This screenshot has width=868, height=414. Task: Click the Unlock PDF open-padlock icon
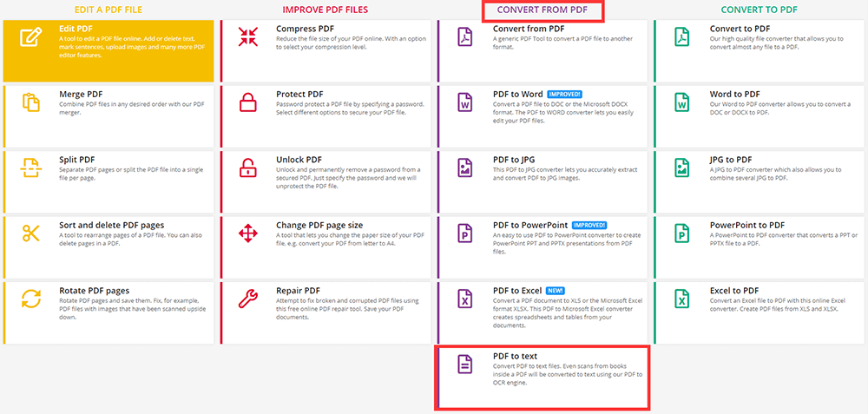[x=248, y=168]
